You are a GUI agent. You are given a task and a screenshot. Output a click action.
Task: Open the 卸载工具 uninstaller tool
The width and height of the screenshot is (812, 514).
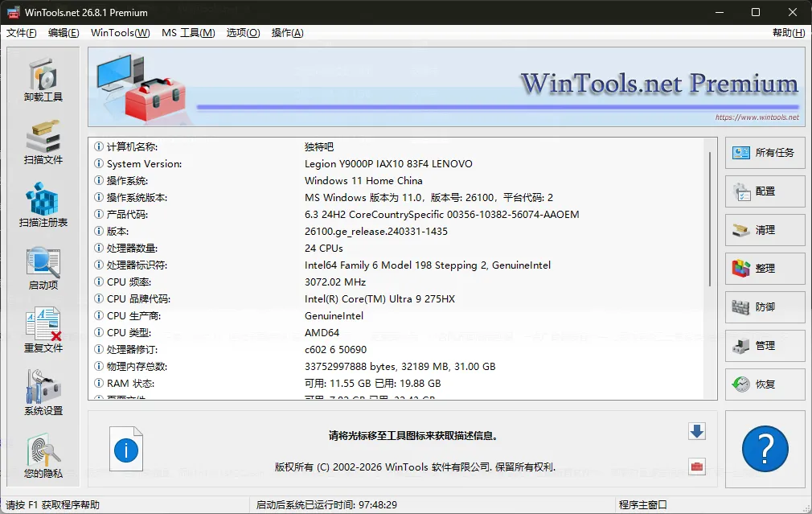(x=43, y=80)
